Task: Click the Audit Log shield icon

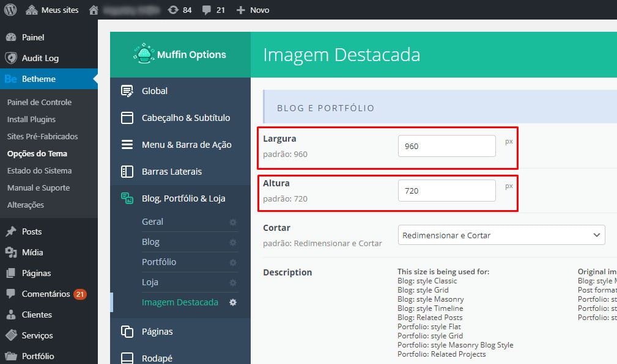Action: point(11,58)
